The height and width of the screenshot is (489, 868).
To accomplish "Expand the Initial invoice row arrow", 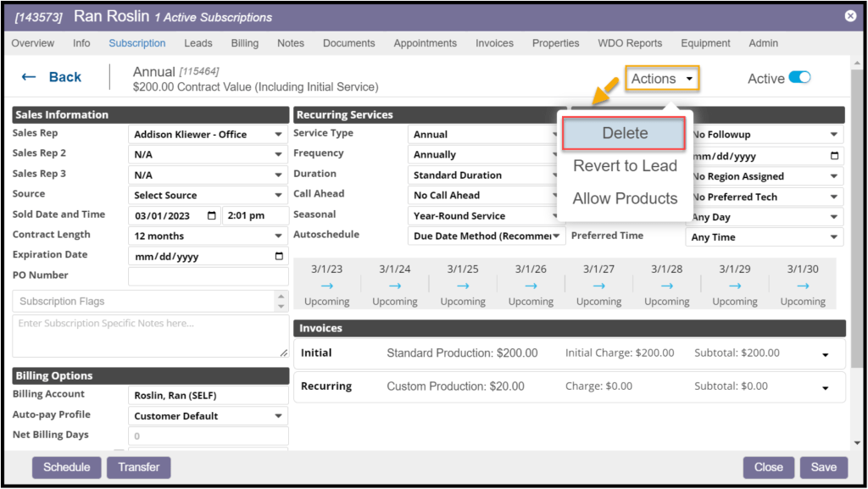I will click(x=826, y=355).
